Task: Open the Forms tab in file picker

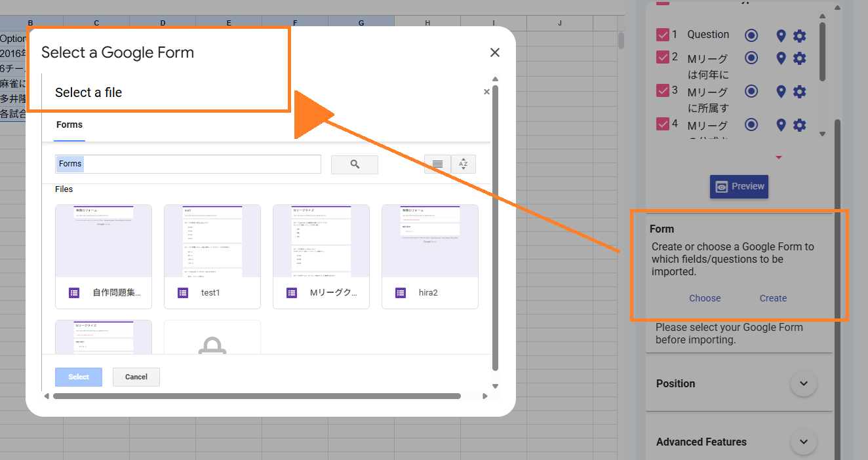Action: coord(69,125)
